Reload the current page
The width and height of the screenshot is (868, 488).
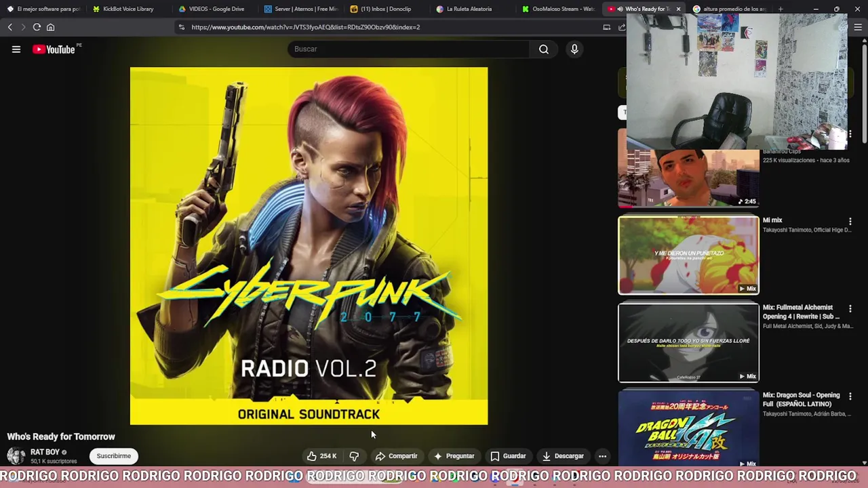37,27
